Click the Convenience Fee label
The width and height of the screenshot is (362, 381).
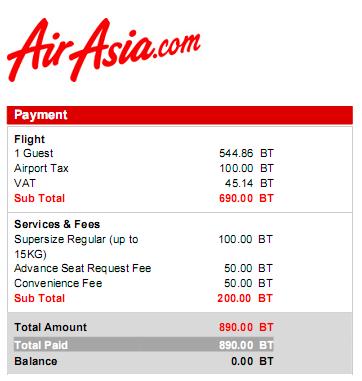tap(58, 283)
